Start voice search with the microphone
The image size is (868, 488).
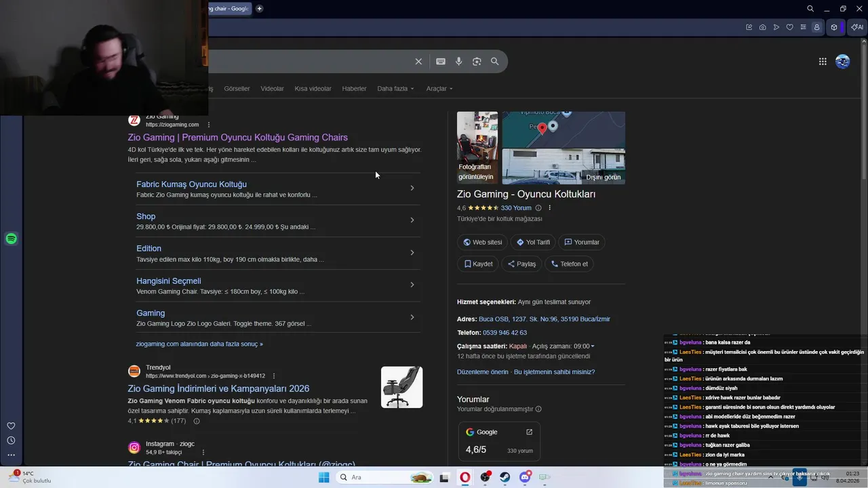click(459, 62)
